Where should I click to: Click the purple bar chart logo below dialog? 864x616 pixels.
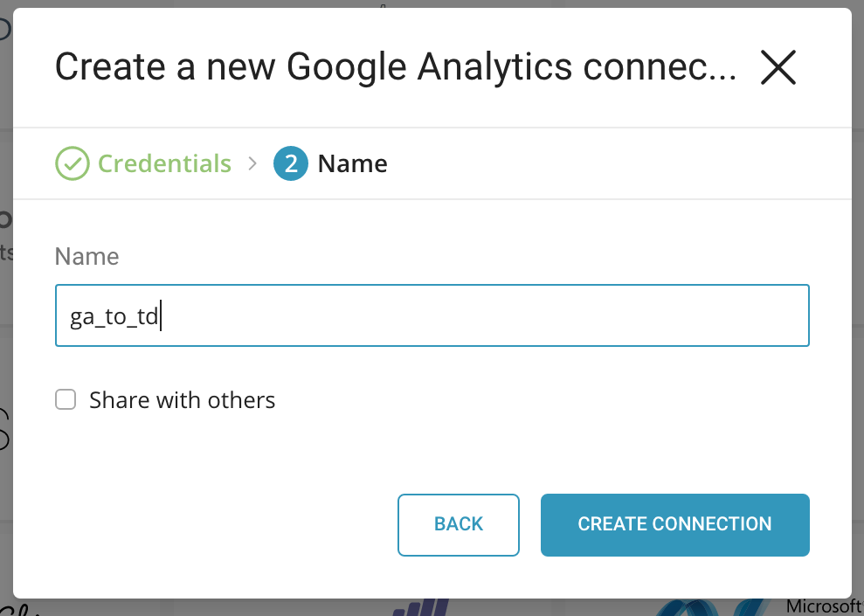point(421,607)
